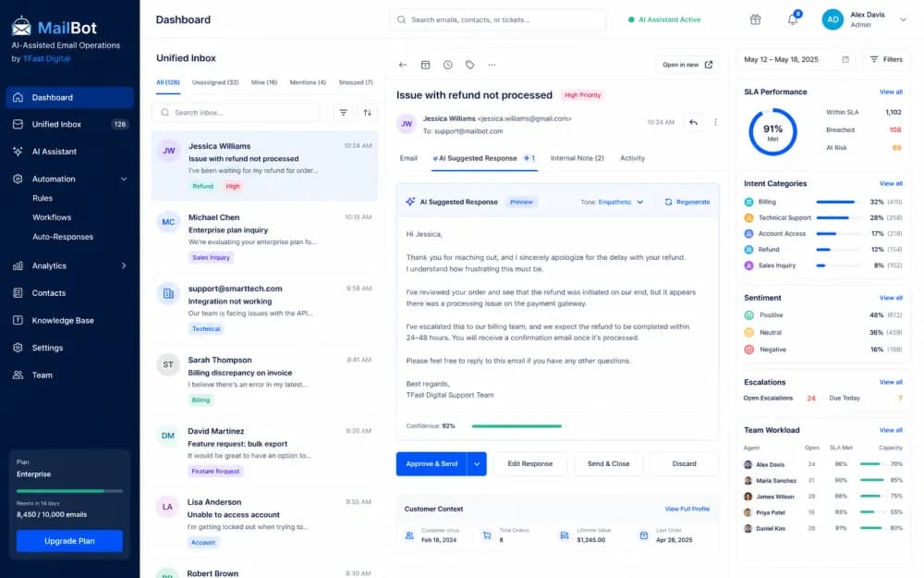Focus the Search inbox field
This screenshot has width=924, height=578.
[237, 113]
